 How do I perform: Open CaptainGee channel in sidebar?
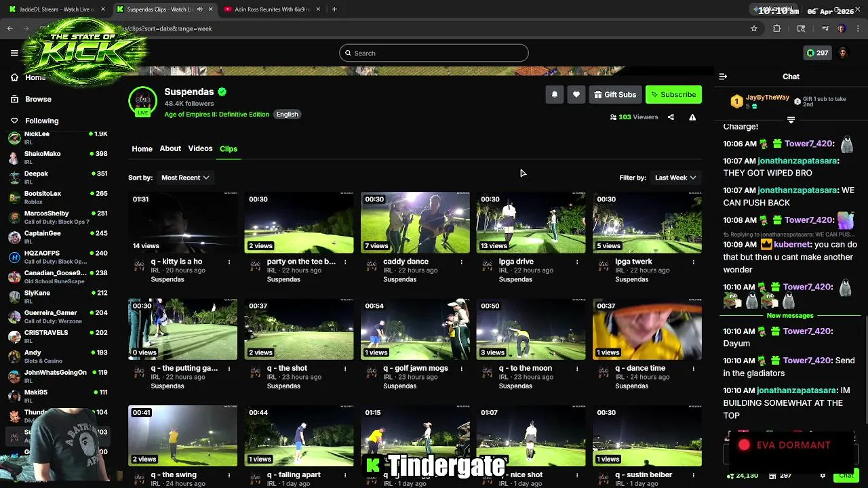pyautogui.click(x=58, y=237)
